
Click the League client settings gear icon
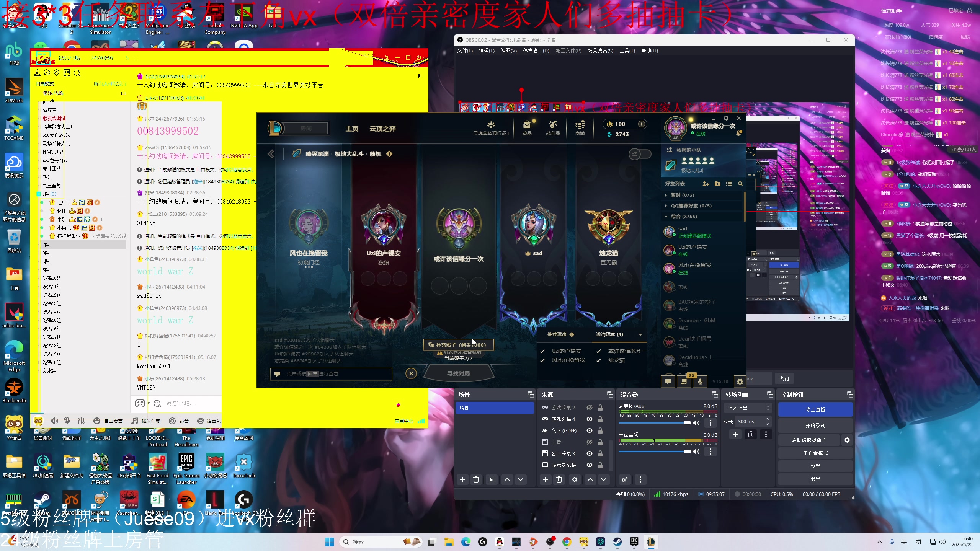(x=726, y=118)
